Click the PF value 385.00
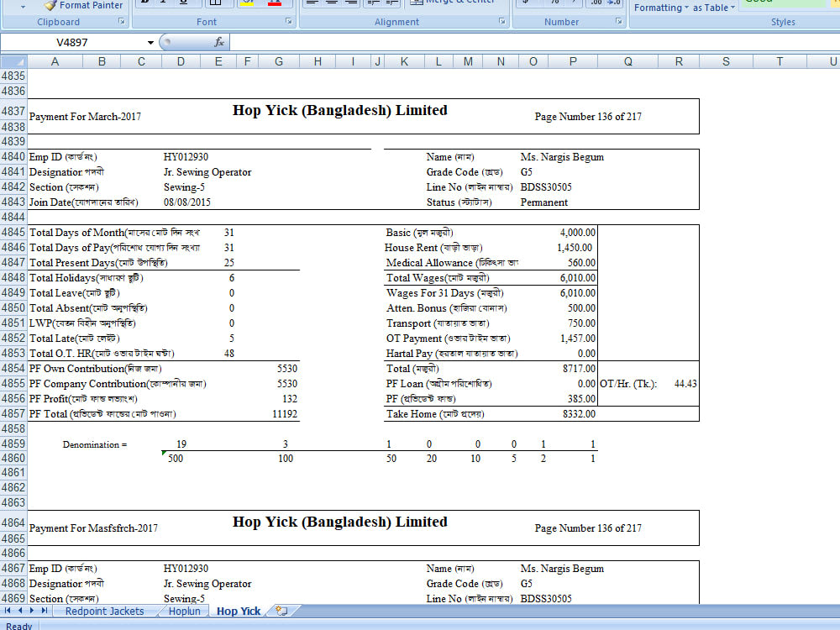 (581, 398)
